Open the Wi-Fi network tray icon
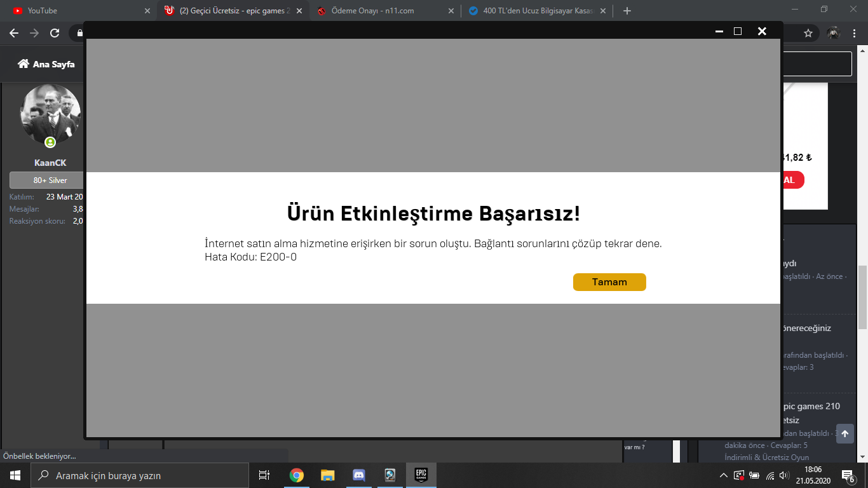 pyautogui.click(x=770, y=475)
